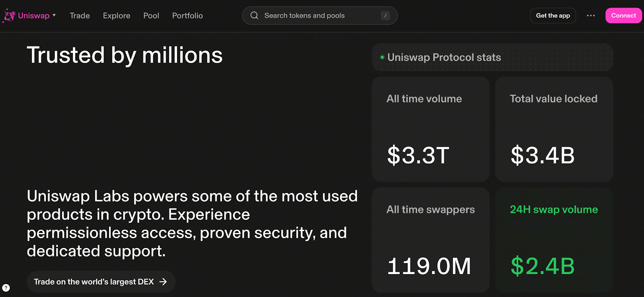
Task: Open the help question mark icon
Action: tap(6, 288)
